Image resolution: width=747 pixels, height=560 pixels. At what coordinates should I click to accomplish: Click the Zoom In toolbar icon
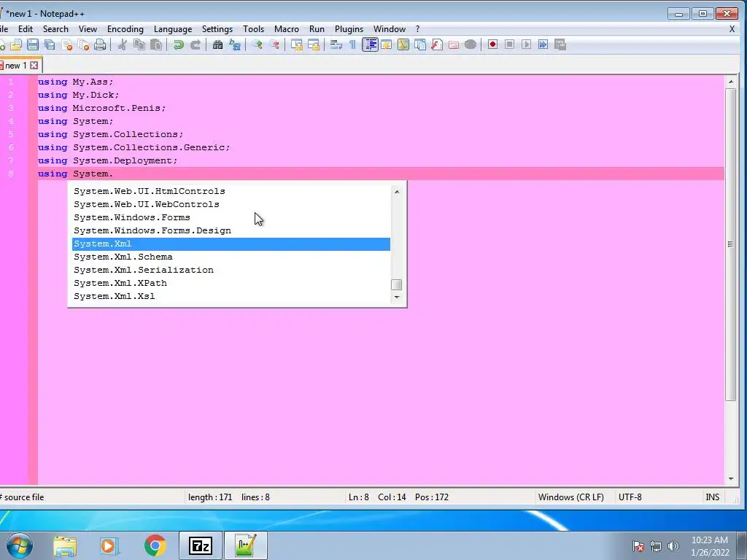pos(258,44)
